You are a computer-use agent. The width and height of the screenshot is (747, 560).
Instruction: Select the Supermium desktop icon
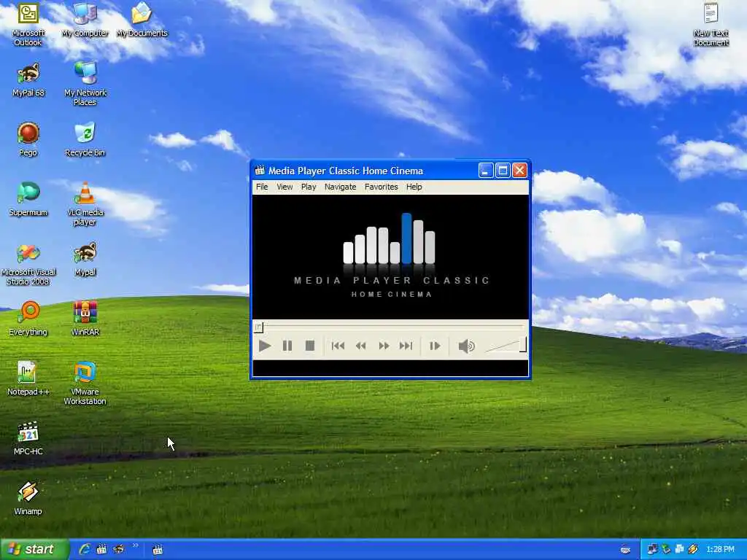tap(28, 199)
